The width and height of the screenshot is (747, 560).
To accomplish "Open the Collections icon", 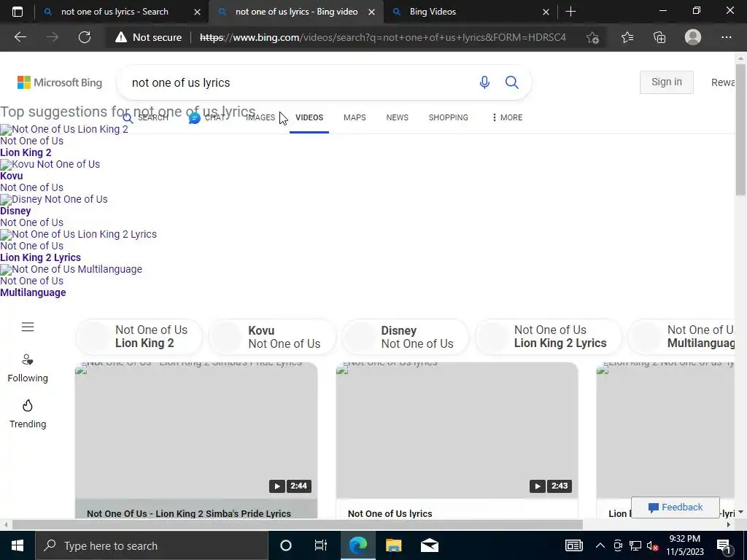I will (659, 37).
